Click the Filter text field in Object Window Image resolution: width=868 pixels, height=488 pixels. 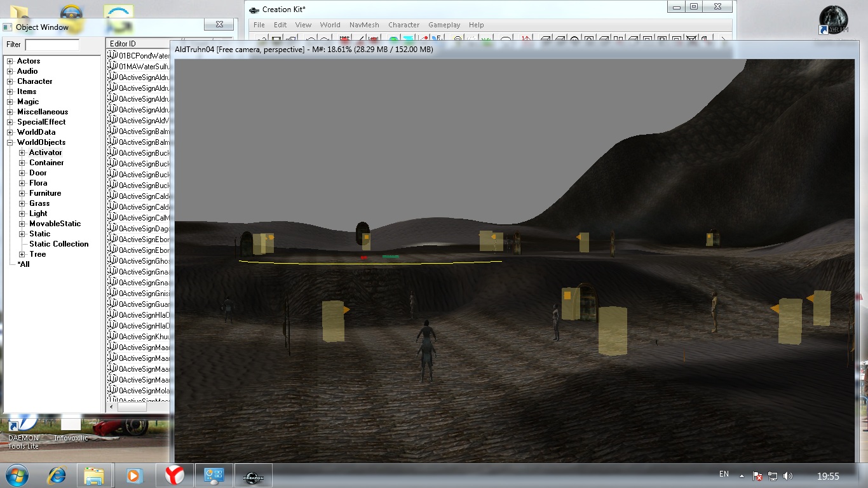[x=52, y=44]
